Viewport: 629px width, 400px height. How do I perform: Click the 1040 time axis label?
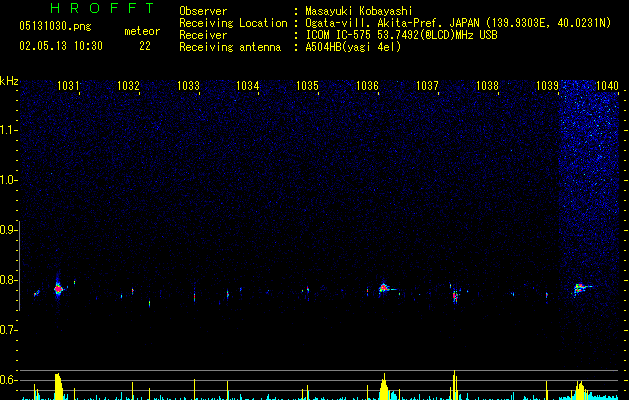point(607,85)
